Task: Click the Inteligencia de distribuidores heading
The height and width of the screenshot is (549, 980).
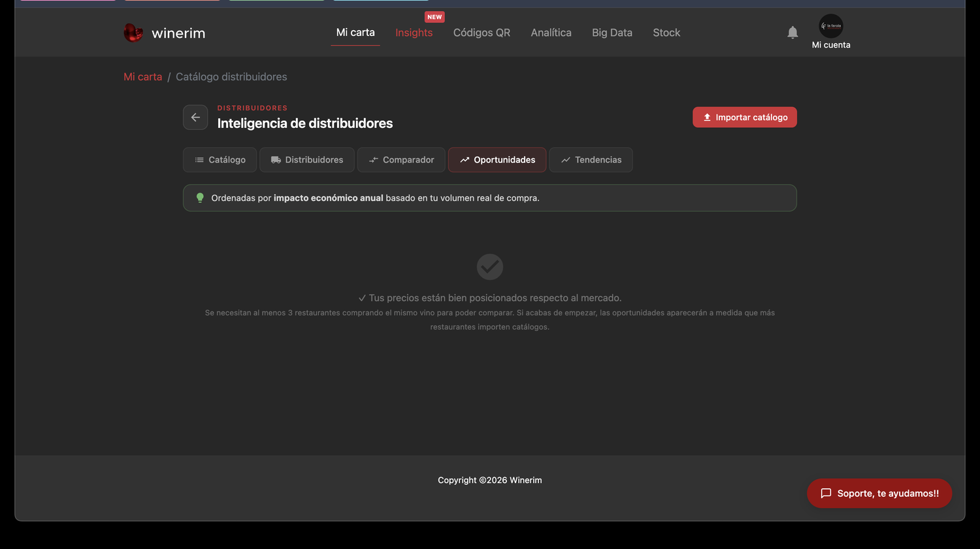Action: (x=305, y=123)
